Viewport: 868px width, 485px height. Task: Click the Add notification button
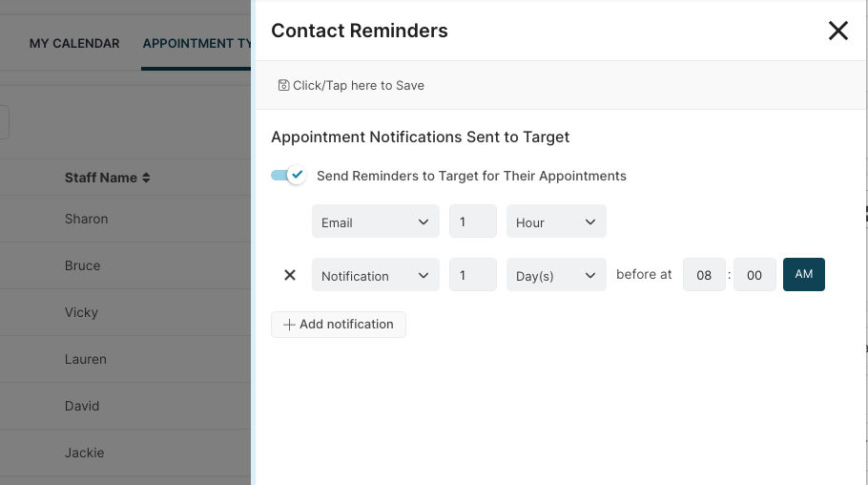tap(339, 325)
